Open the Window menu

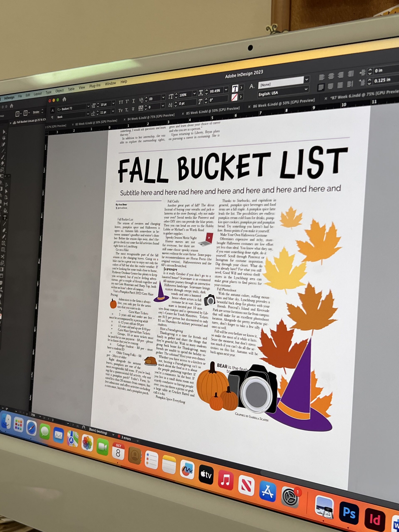[x=110, y=84]
